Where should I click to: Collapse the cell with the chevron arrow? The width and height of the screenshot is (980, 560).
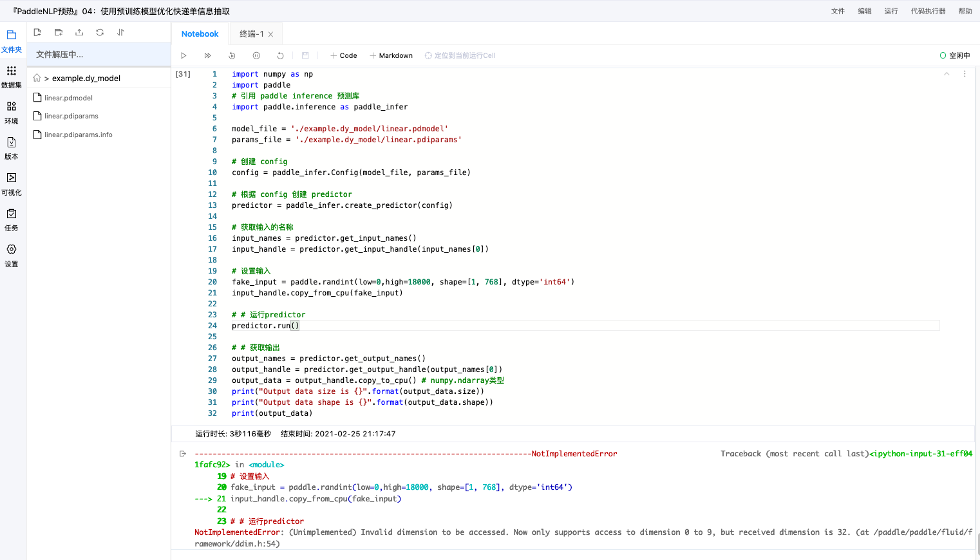pos(946,74)
